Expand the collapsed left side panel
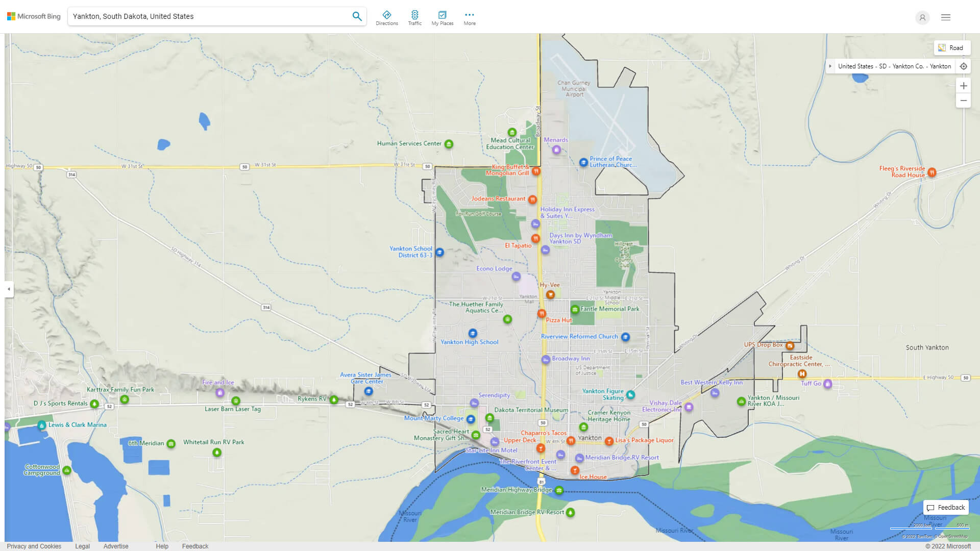The image size is (980, 551). tap(9, 289)
